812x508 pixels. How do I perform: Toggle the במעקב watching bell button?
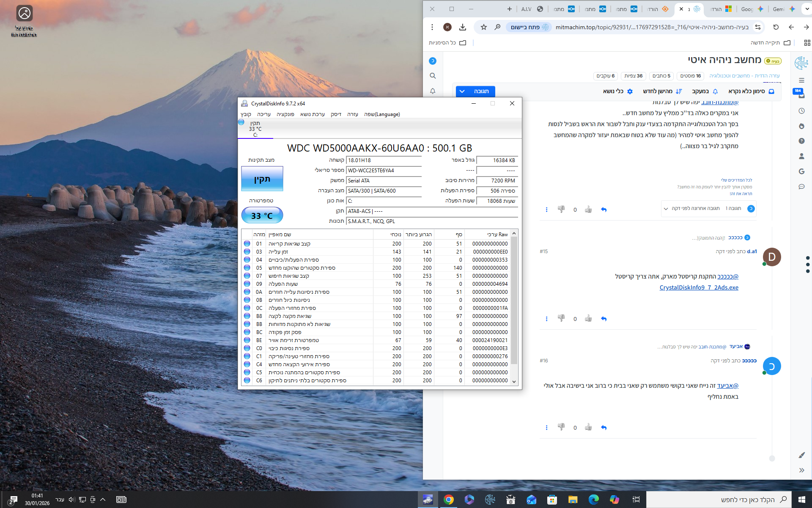[x=705, y=91]
